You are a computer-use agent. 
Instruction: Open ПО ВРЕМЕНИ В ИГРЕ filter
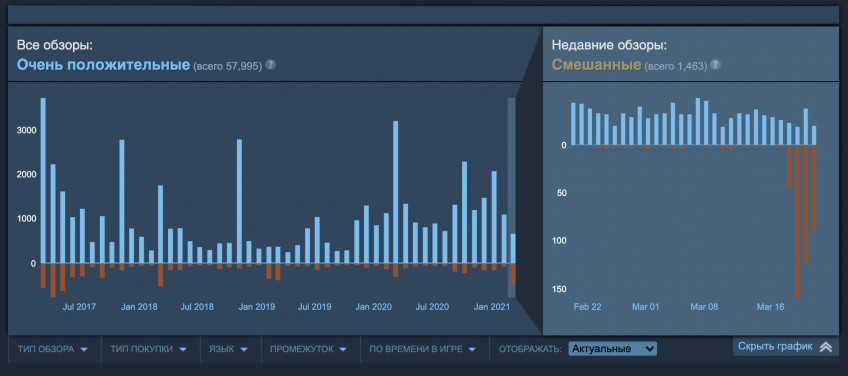(422, 349)
